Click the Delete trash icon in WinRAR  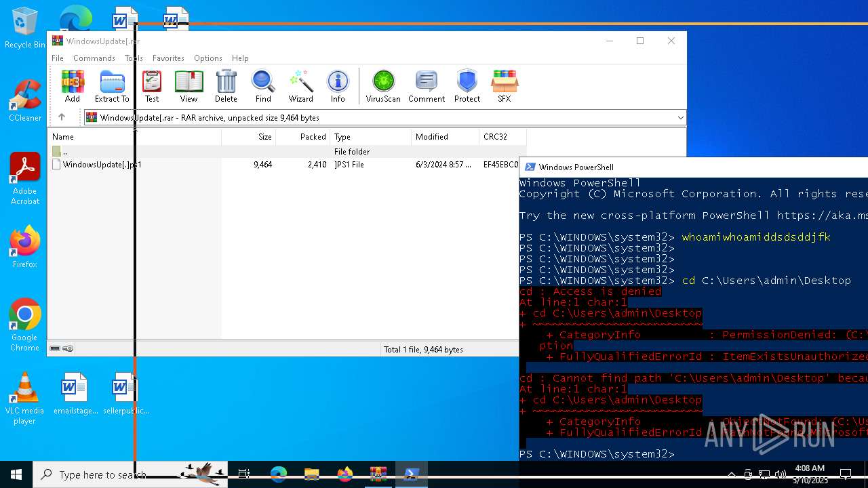[x=226, y=86]
